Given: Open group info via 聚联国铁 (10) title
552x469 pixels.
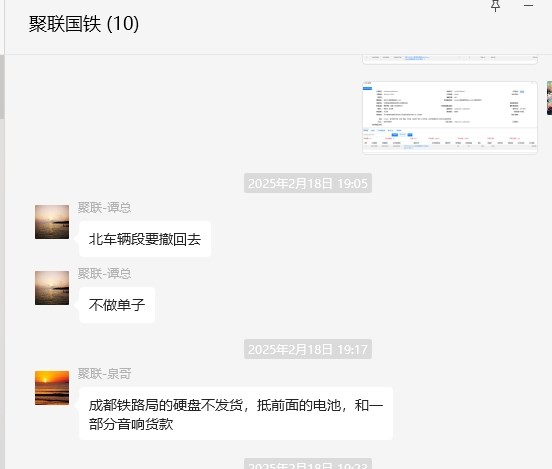Looking at the screenshot, I should click(x=84, y=24).
